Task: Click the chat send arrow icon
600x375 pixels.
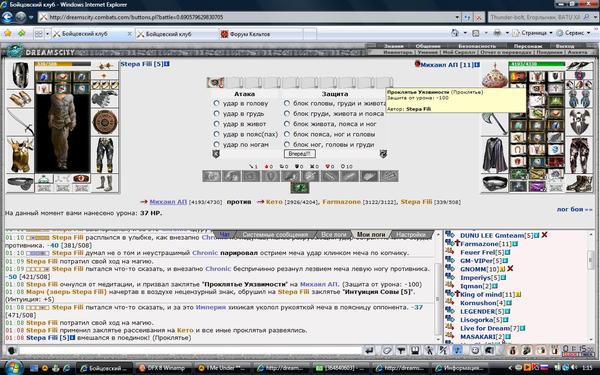Action: 369,350
